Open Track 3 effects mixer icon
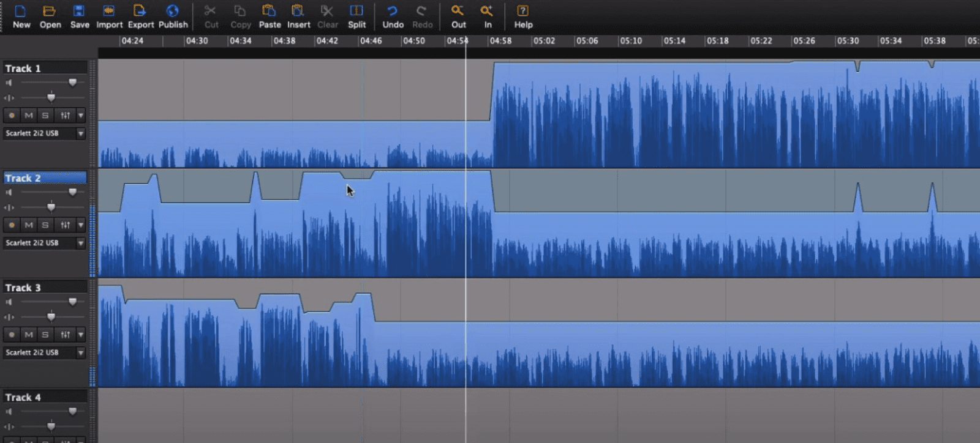This screenshot has height=443, width=980. pos(65,335)
